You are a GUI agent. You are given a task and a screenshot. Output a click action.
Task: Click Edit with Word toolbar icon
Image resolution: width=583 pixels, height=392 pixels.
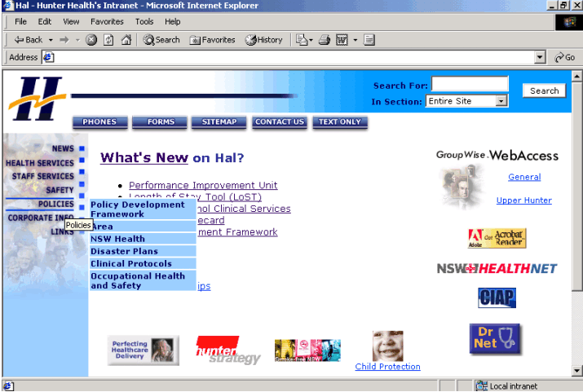(342, 40)
